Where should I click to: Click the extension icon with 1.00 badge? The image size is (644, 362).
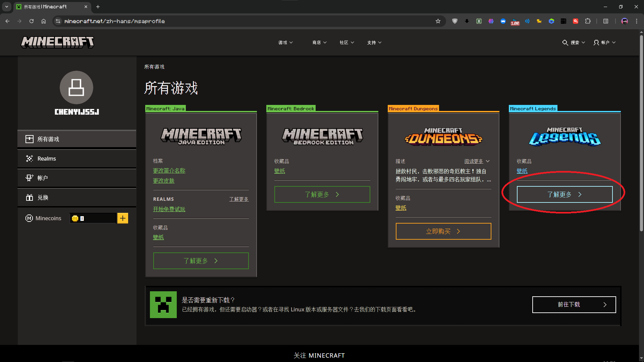point(515,22)
